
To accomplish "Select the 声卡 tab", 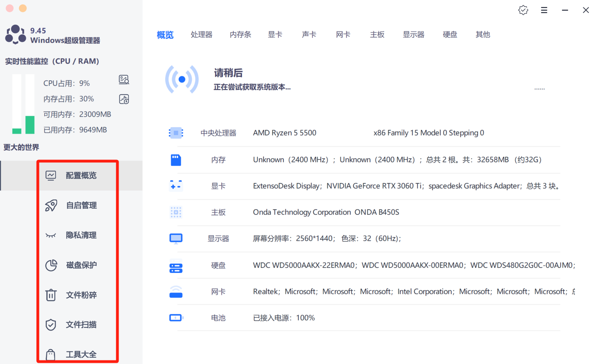I will tap(309, 35).
